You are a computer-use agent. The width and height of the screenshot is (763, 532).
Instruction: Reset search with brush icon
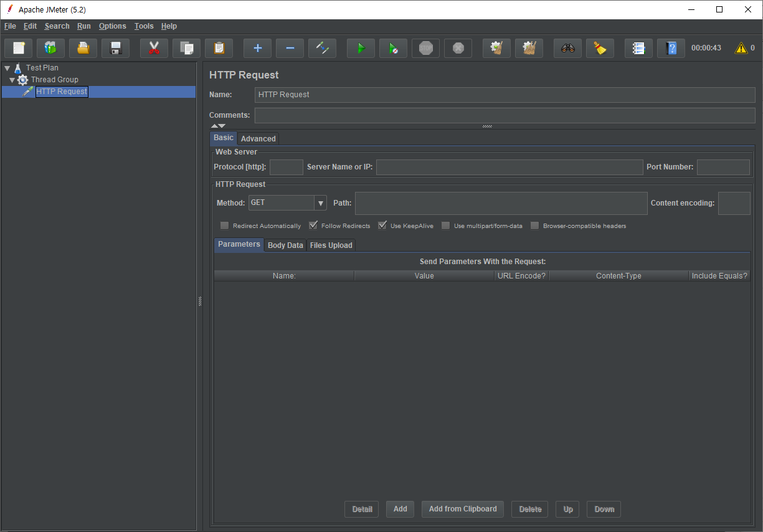[600, 48]
